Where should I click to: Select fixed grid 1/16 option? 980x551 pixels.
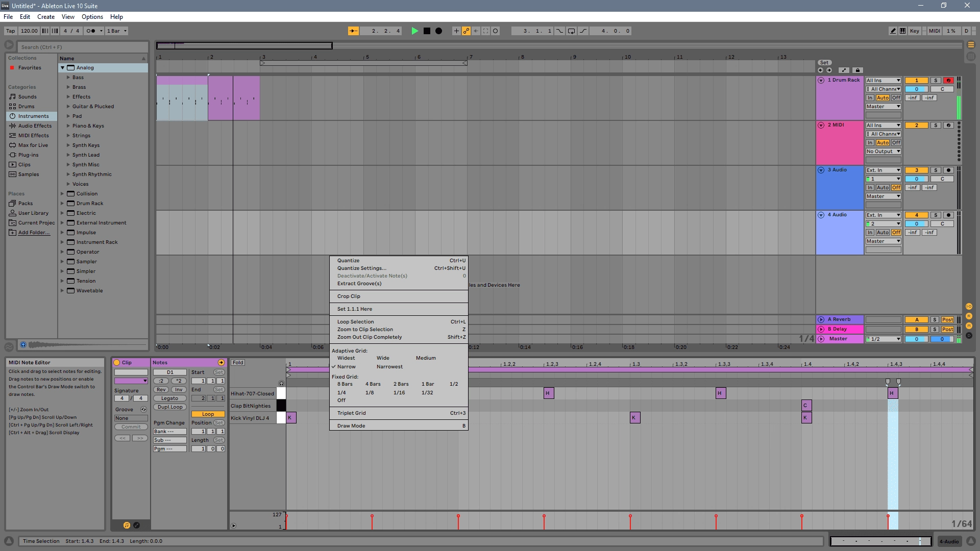399,393
